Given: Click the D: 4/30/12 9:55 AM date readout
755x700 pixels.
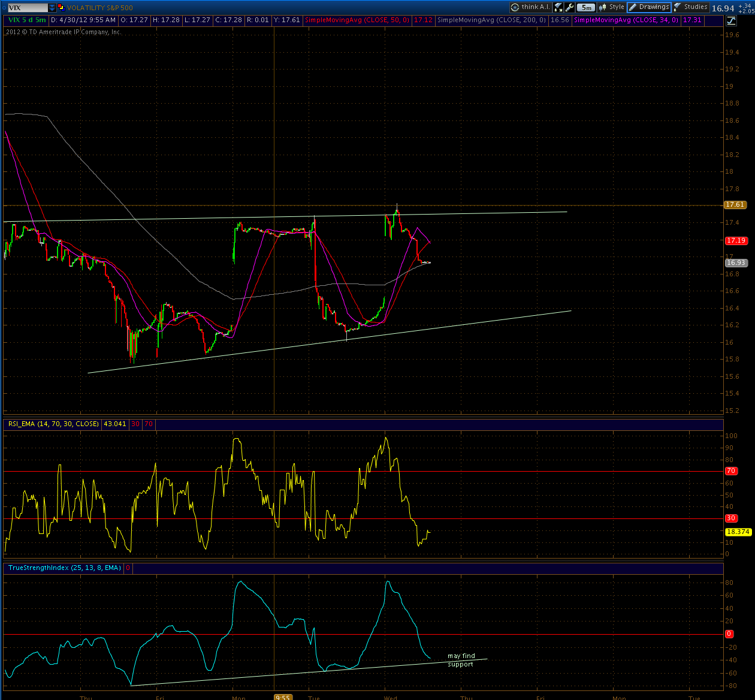Looking at the screenshot, I should [84, 20].
